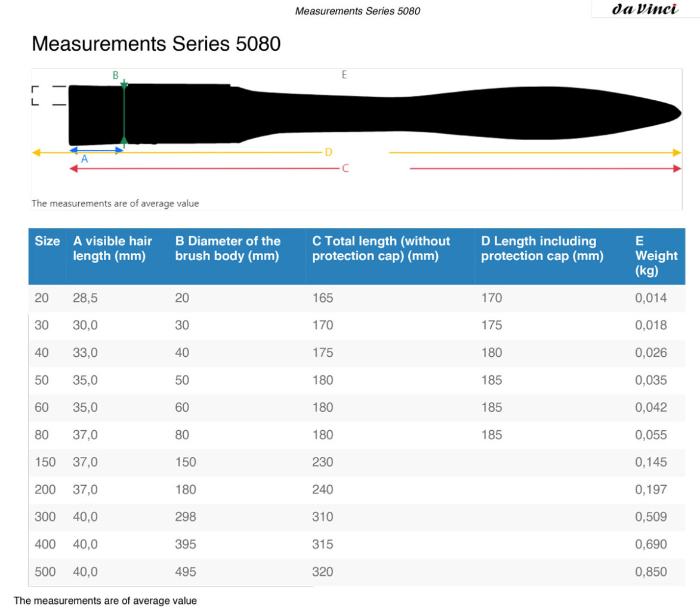Click the green B label in the diagram
The height and width of the screenshot is (611, 700).
coord(116,75)
